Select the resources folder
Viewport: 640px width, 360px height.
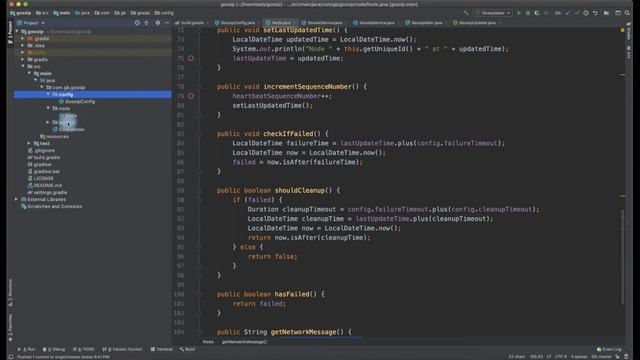click(x=54, y=136)
